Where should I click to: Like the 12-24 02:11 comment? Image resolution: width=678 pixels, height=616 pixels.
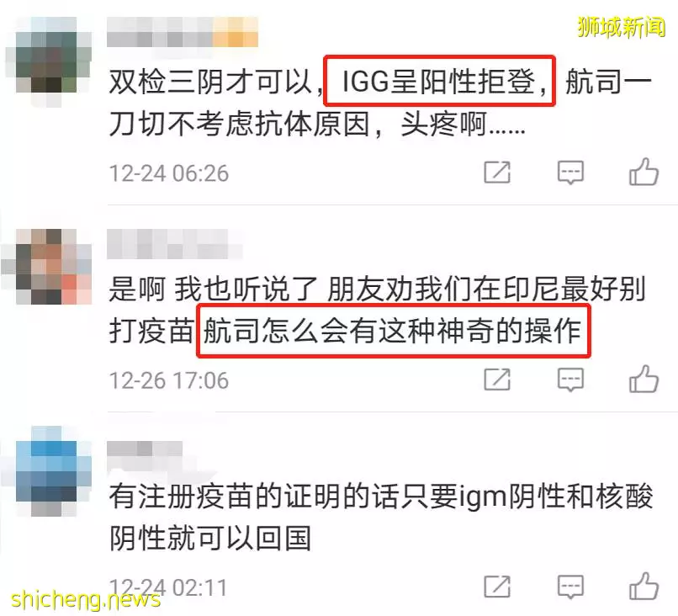pyautogui.click(x=644, y=586)
